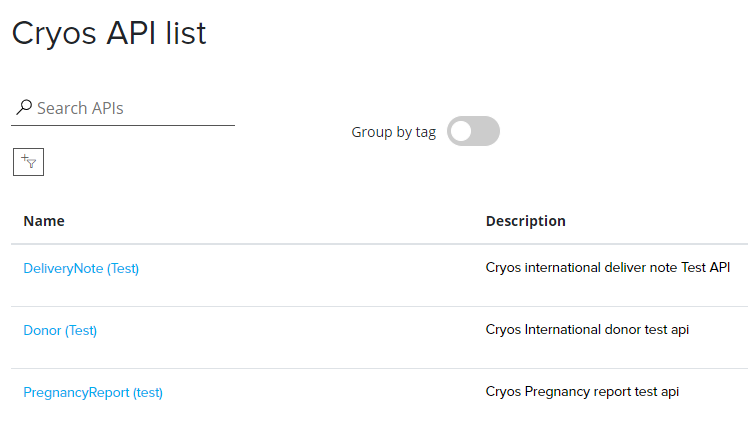Click the magnifier icon in search box
This screenshot has height=439, width=748.
(24, 107)
